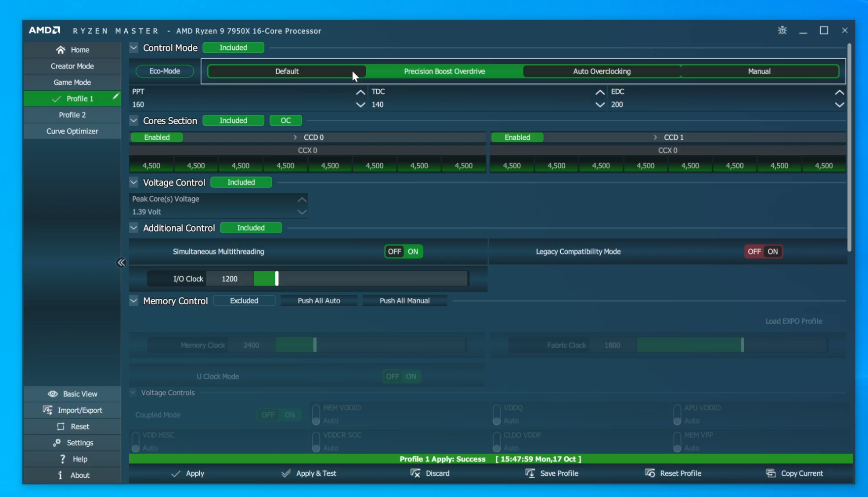The width and height of the screenshot is (868, 497).
Task: Click Push All Auto button
Action: pyautogui.click(x=319, y=301)
